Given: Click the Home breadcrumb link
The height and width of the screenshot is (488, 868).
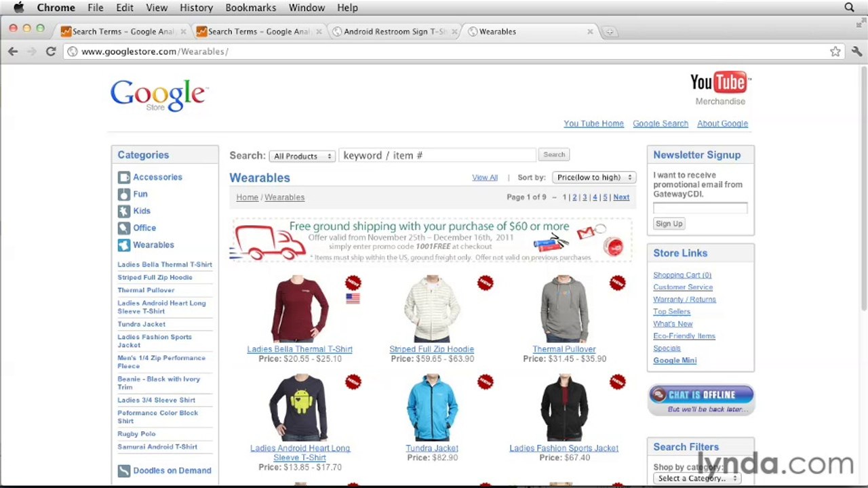Looking at the screenshot, I should [x=247, y=197].
